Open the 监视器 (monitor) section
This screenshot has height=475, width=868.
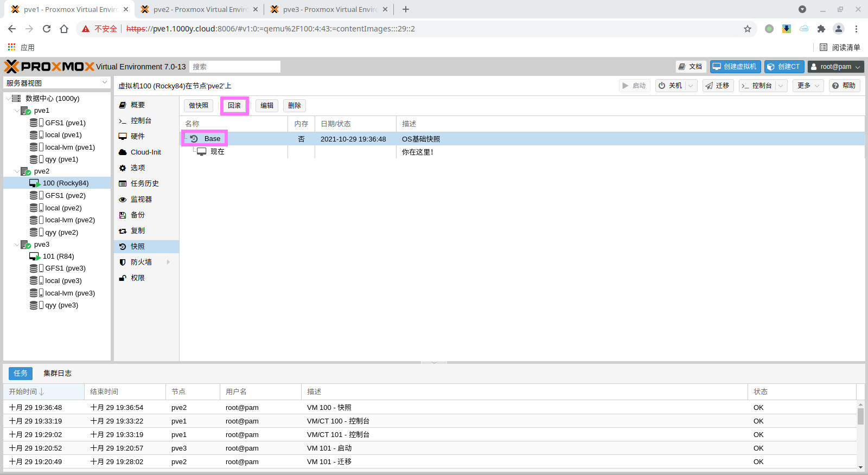click(x=141, y=200)
